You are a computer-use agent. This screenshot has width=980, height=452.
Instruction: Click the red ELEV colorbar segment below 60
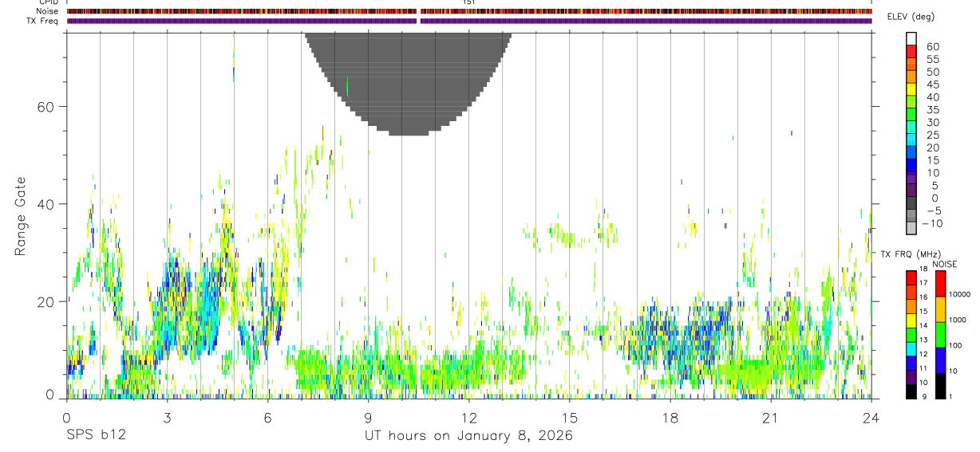[x=911, y=52]
